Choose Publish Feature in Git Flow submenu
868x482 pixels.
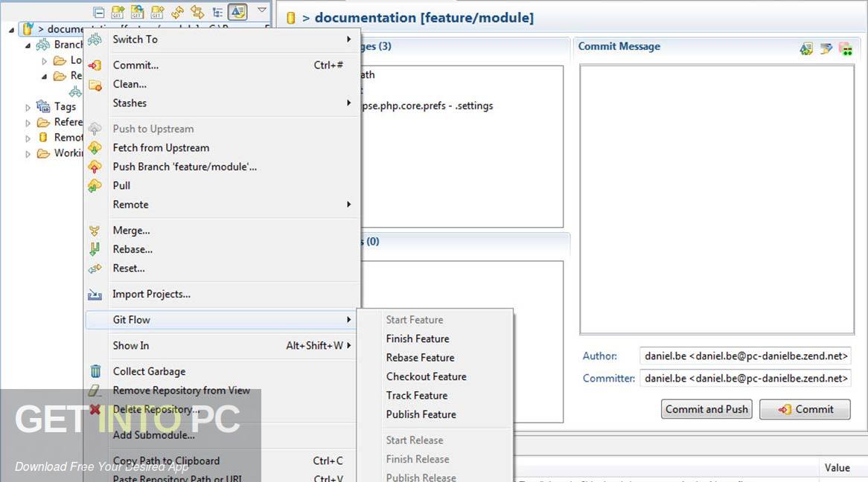[435, 414]
